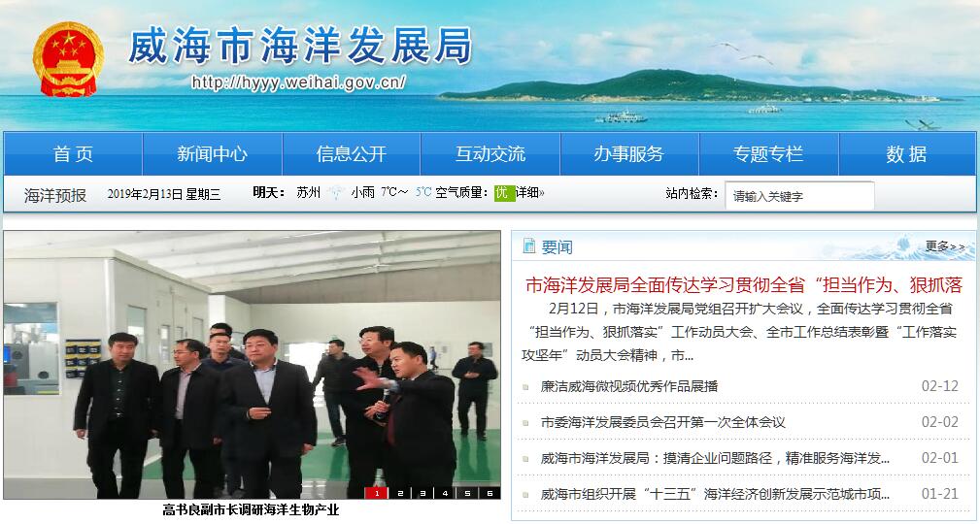980x524 pixels.
Task: Show more news via 更多>> link
Action: 945,246
